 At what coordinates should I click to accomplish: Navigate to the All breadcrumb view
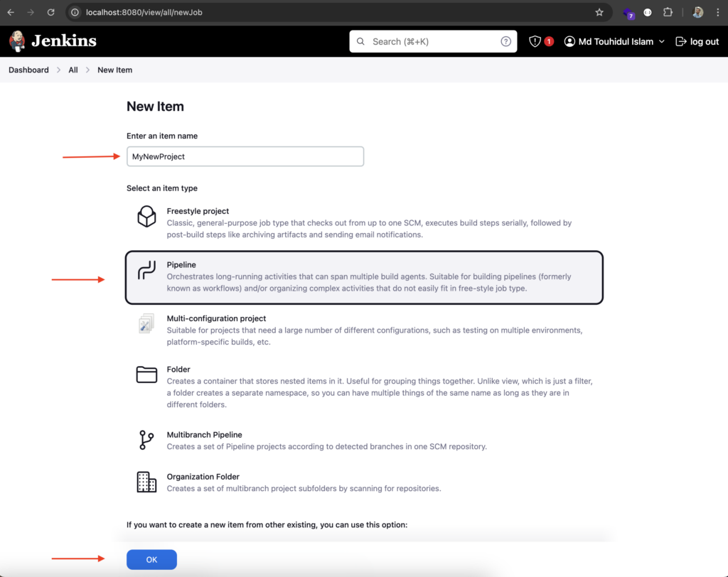pyautogui.click(x=73, y=70)
